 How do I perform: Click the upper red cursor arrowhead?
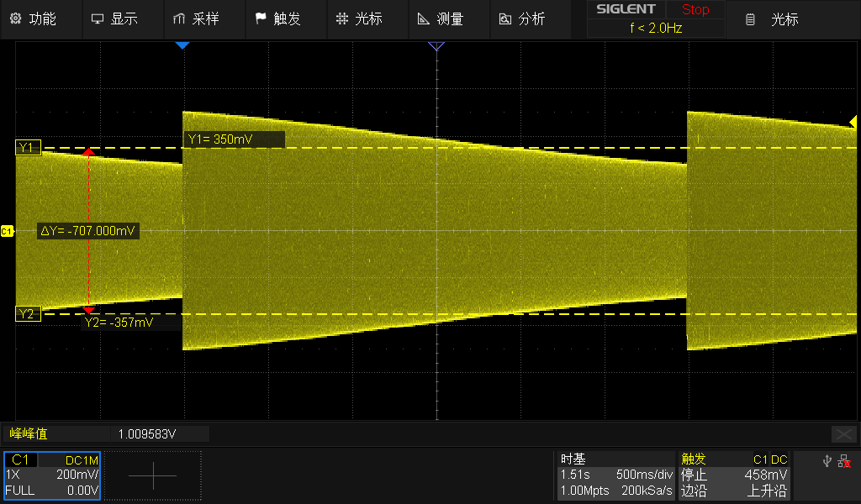pyautogui.click(x=88, y=151)
